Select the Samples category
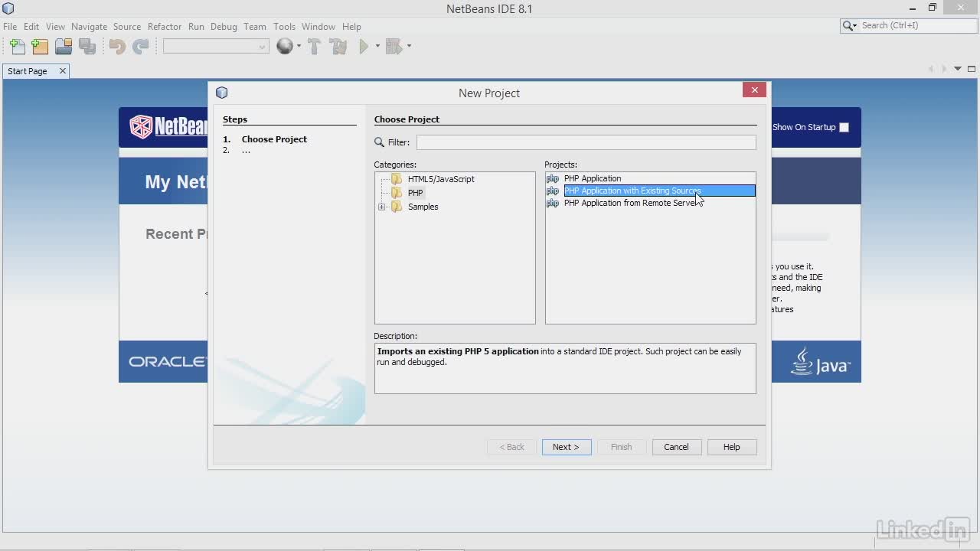 [x=423, y=207]
